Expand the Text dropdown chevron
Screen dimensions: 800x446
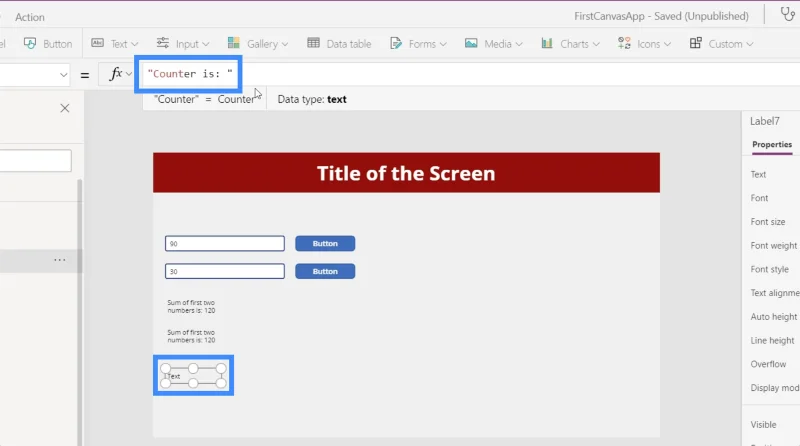coord(135,44)
